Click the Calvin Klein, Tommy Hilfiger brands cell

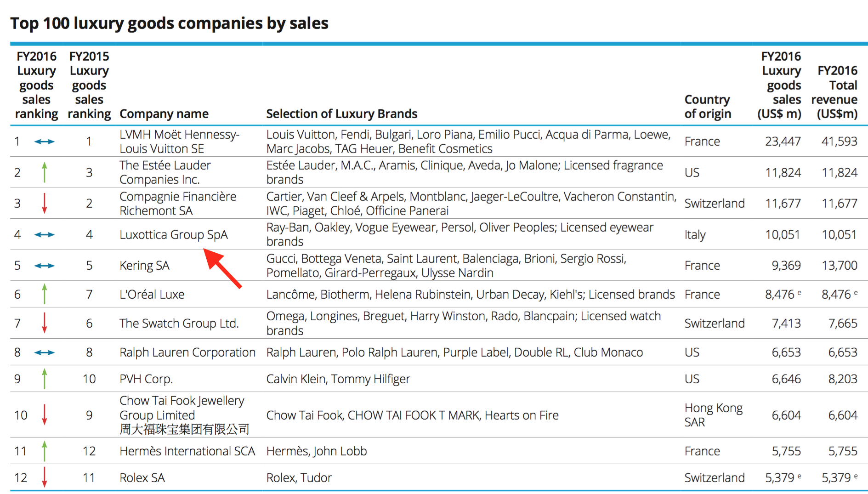pos(338,379)
